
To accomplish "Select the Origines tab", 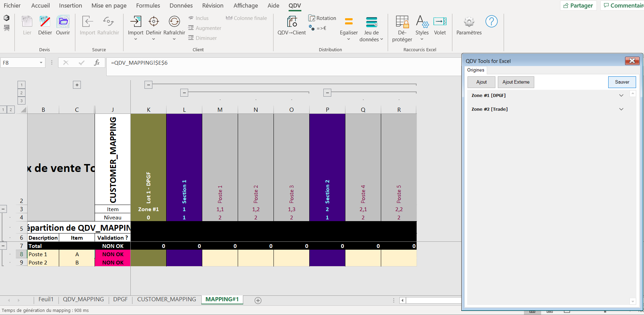I will 475,70.
